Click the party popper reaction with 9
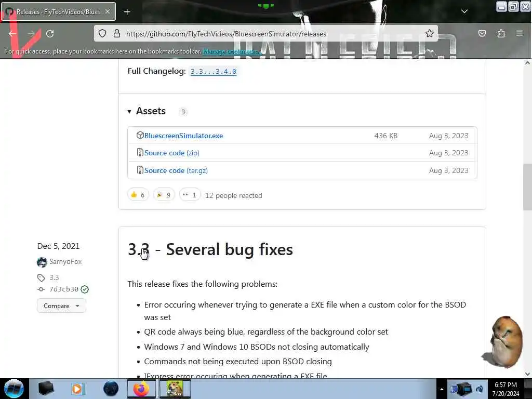Image resolution: width=532 pixels, height=399 pixels. (x=164, y=195)
